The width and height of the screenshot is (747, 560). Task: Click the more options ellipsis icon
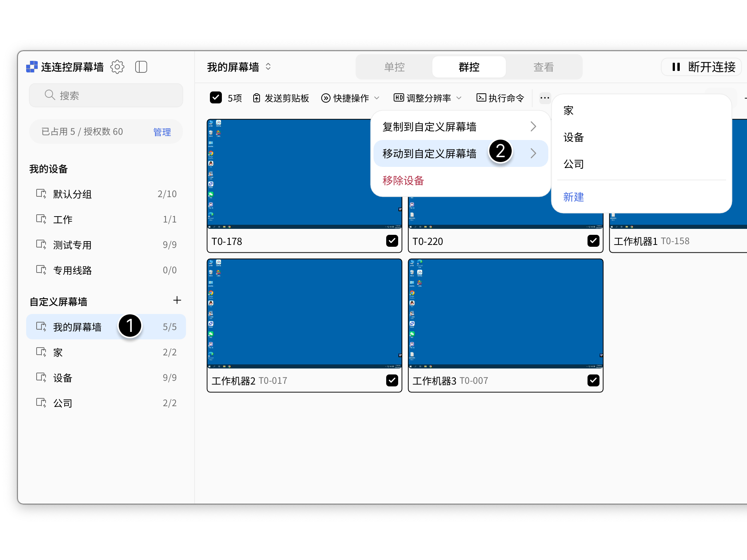[545, 98]
